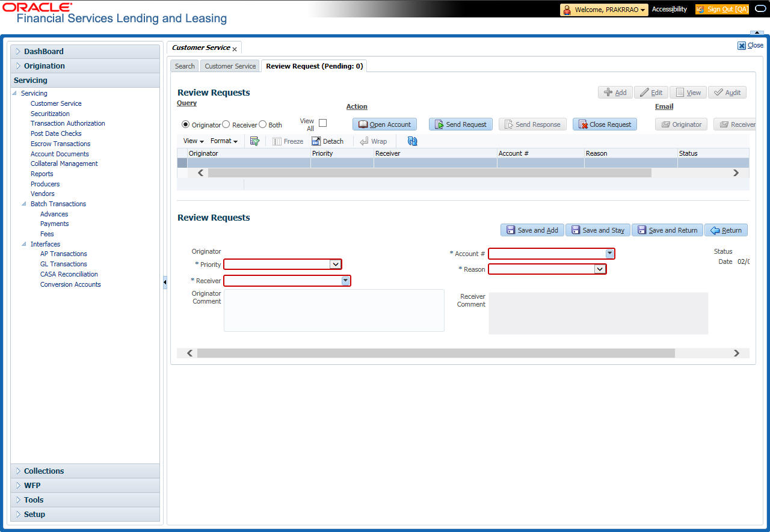Open CASA Reconciliation under Interfaces
This screenshot has height=532, width=770.
69,274
